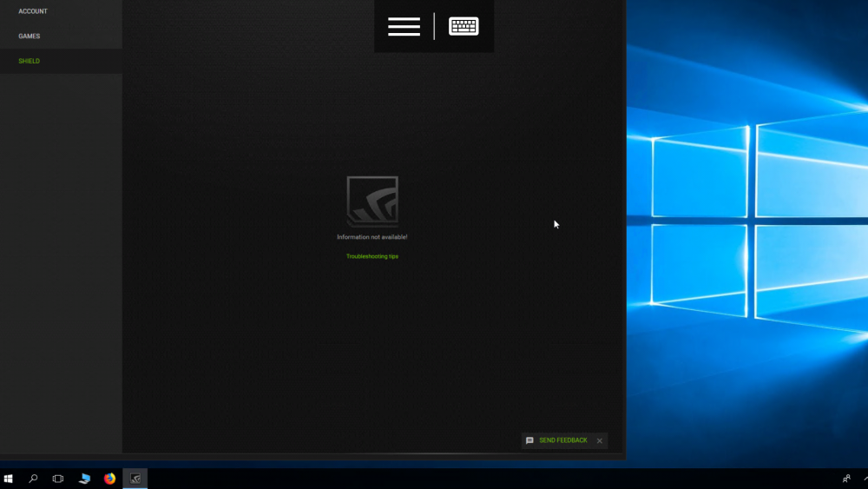Open the Troubleshooting tips link
868x489 pixels.
click(372, 256)
